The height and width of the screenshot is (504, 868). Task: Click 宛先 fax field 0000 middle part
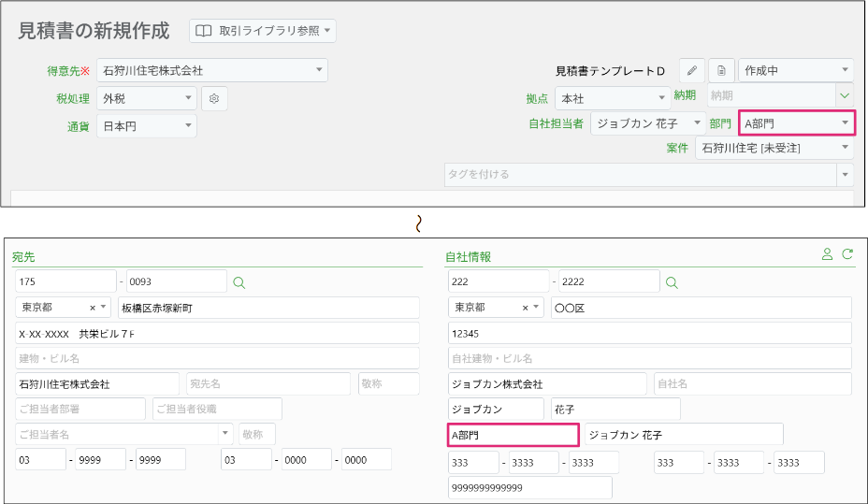pos(306,460)
